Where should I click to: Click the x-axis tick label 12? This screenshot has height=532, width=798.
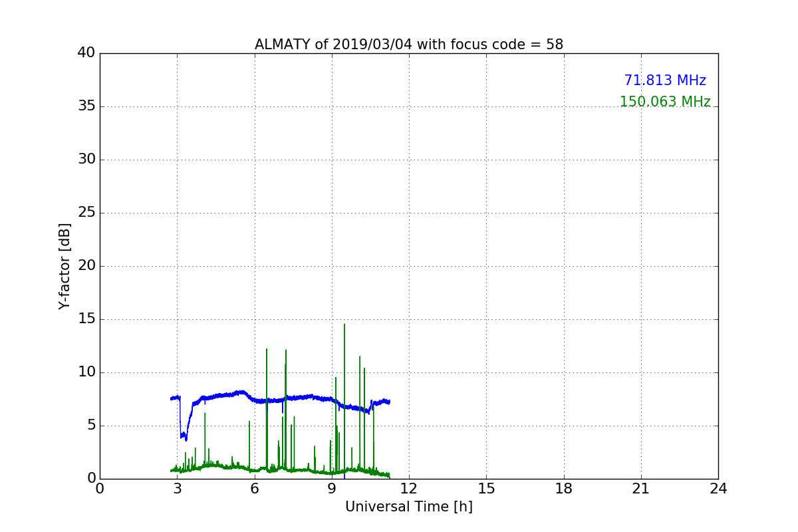pyautogui.click(x=409, y=489)
